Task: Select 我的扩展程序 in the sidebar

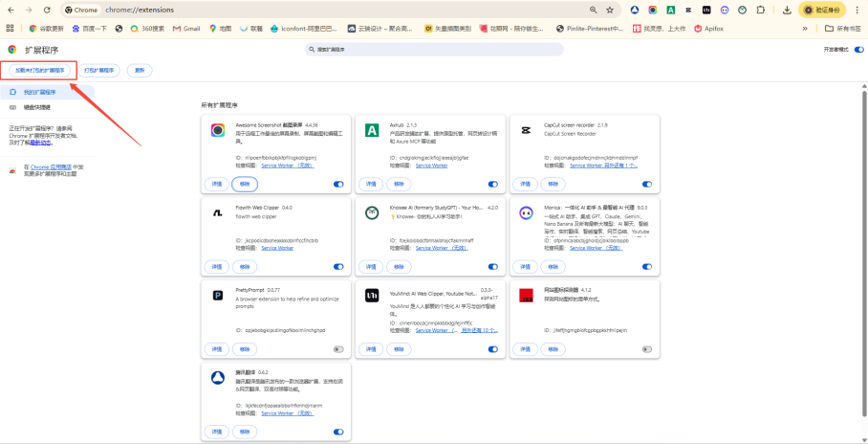Action: [41, 92]
